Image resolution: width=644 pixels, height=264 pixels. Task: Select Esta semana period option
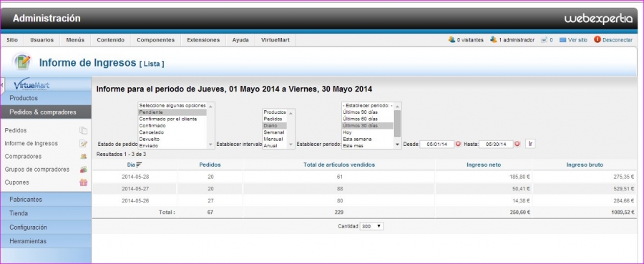[368, 140]
